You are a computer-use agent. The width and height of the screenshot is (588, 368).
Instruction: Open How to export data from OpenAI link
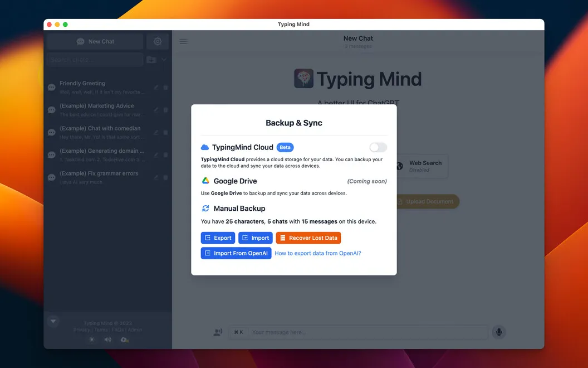[x=317, y=253]
